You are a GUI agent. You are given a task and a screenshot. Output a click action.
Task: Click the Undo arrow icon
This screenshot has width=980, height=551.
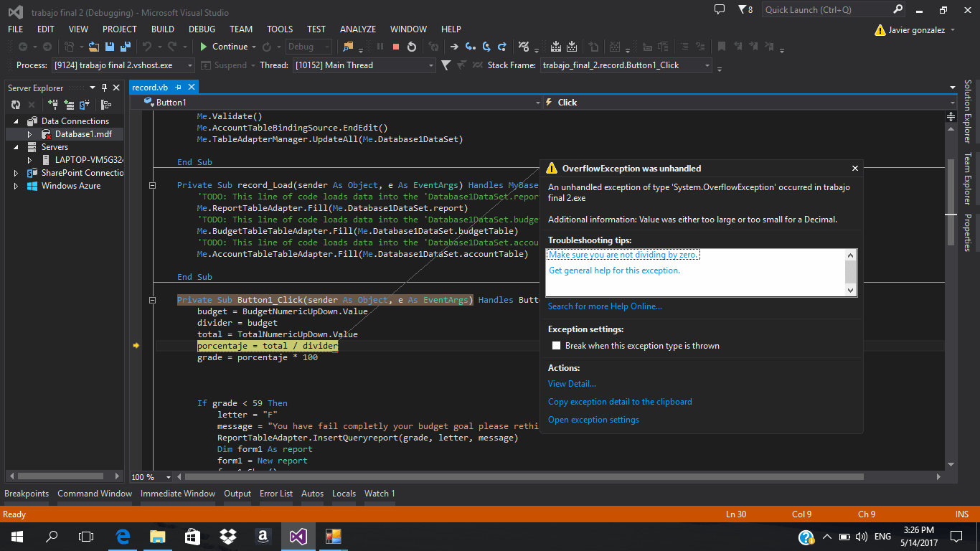[x=147, y=47]
